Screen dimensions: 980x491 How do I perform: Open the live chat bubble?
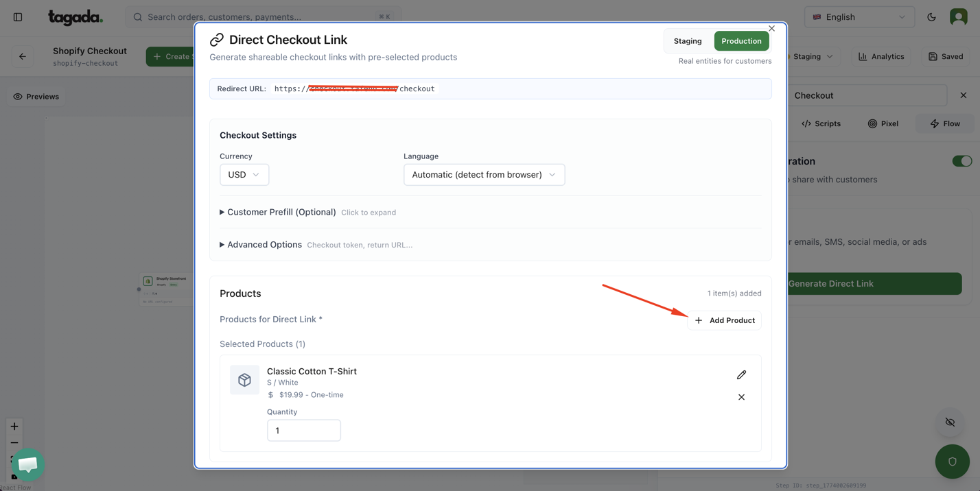28,464
